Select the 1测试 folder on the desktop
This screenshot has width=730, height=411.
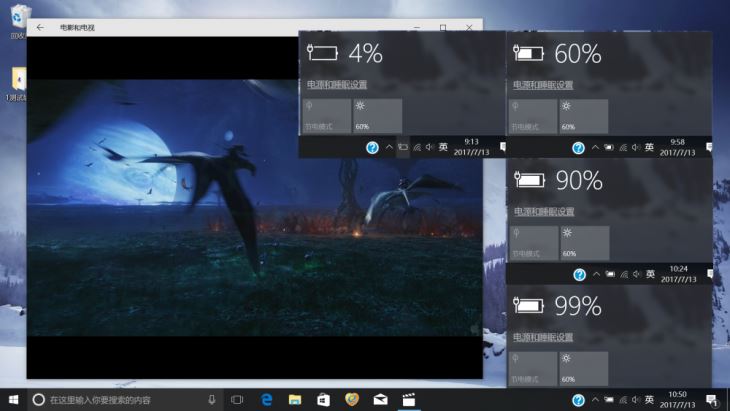18,84
